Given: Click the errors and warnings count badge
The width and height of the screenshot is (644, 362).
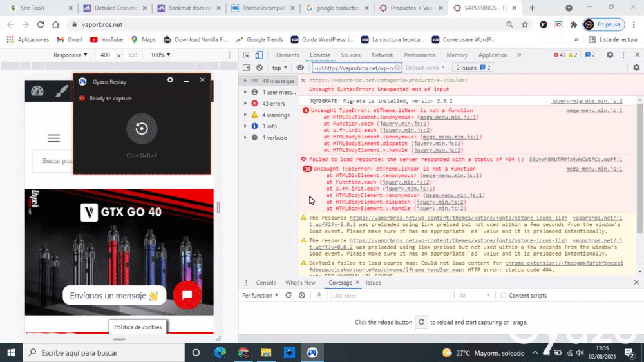Looking at the screenshot, I should point(565,55).
